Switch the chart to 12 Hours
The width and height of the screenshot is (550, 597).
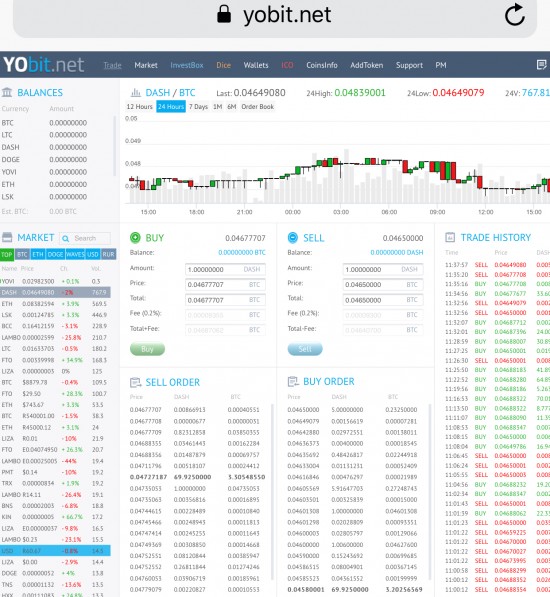[x=139, y=107]
